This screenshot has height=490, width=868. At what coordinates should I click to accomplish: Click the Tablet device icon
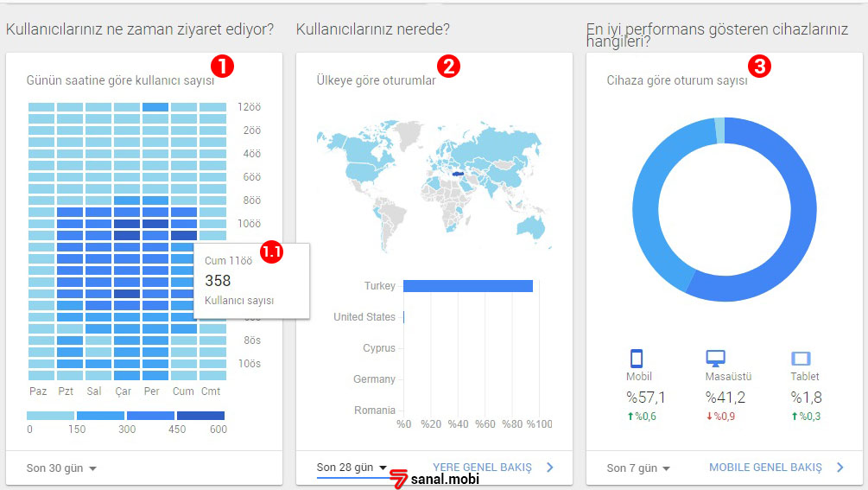pyautogui.click(x=801, y=359)
